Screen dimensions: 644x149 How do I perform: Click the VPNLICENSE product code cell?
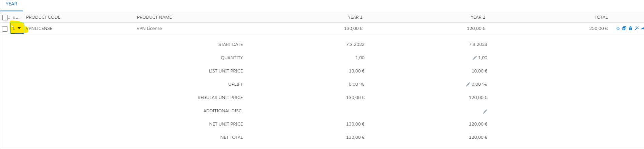pyautogui.click(x=39, y=29)
